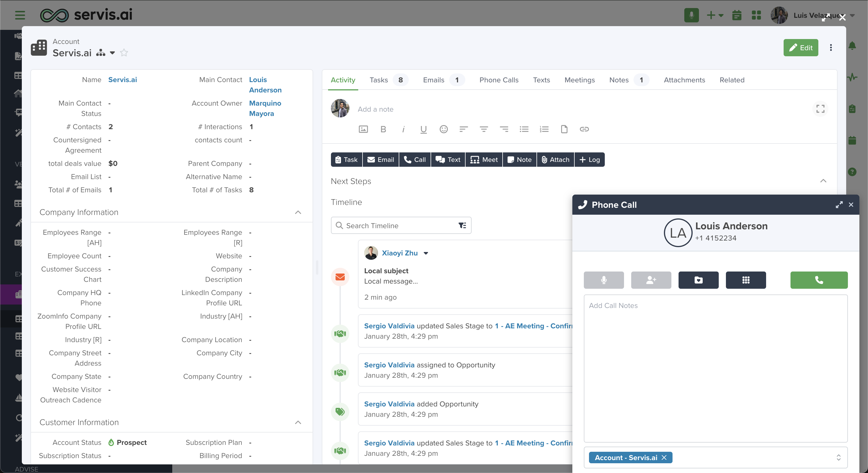Collapse Customer Information section
This screenshot has height=473, width=868.
pos(298,422)
